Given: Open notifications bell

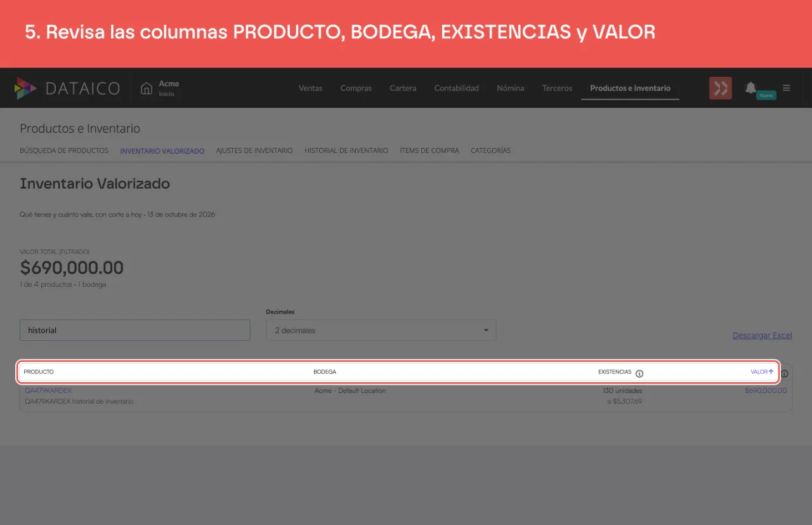Looking at the screenshot, I should 750,88.
